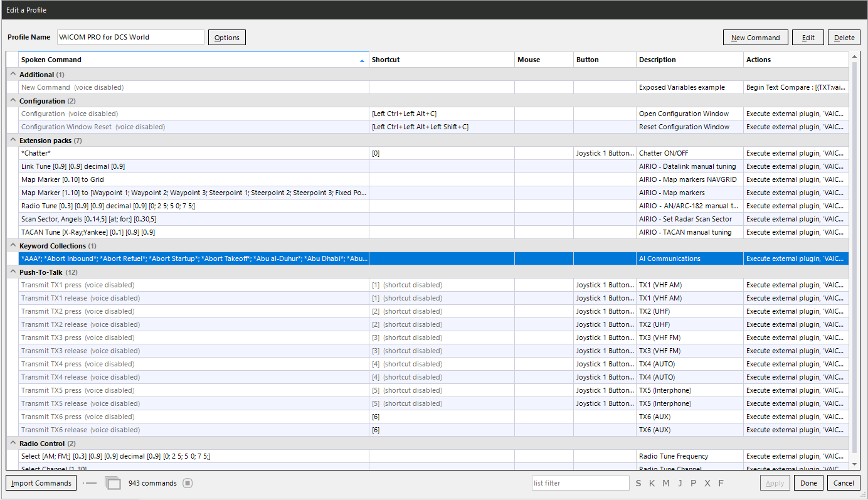Click the Profile Name text field
This screenshot has height=500, width=868.
pos(130,37)
